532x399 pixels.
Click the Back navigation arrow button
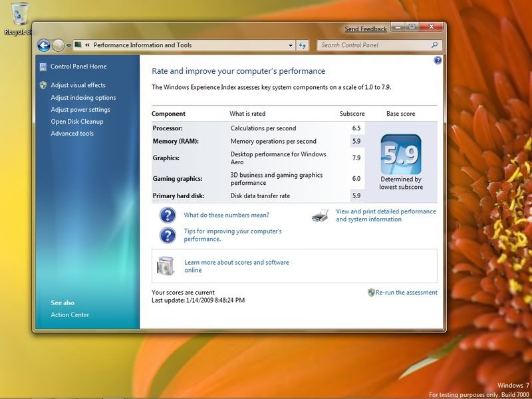coord(44,45)
